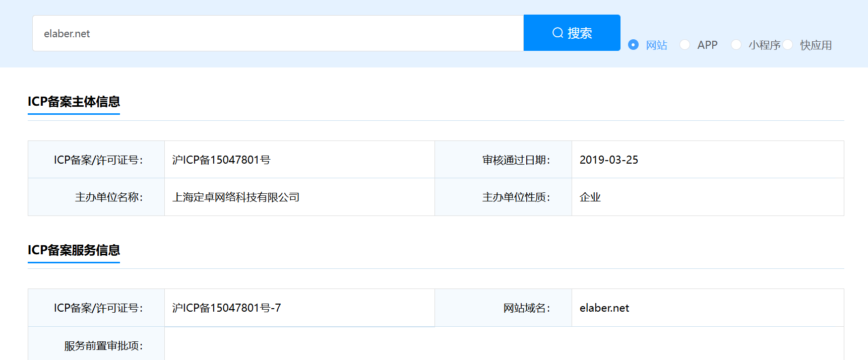Click the magnifier icon in search button
Image resolution: width=868 pixels, height=360 pixels.
point(557,33)
